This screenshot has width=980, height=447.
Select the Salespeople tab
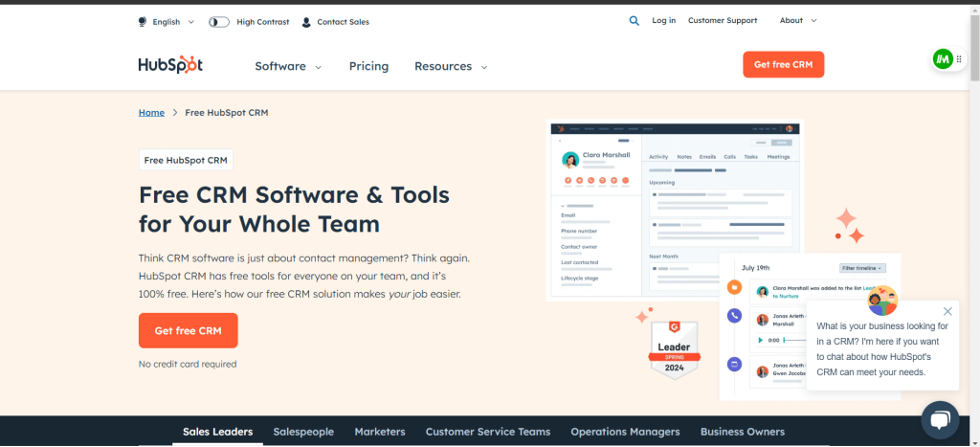[x=303, y=432]
